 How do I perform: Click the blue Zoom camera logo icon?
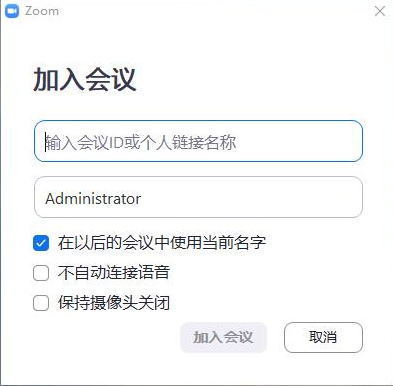tap(12, 11)
